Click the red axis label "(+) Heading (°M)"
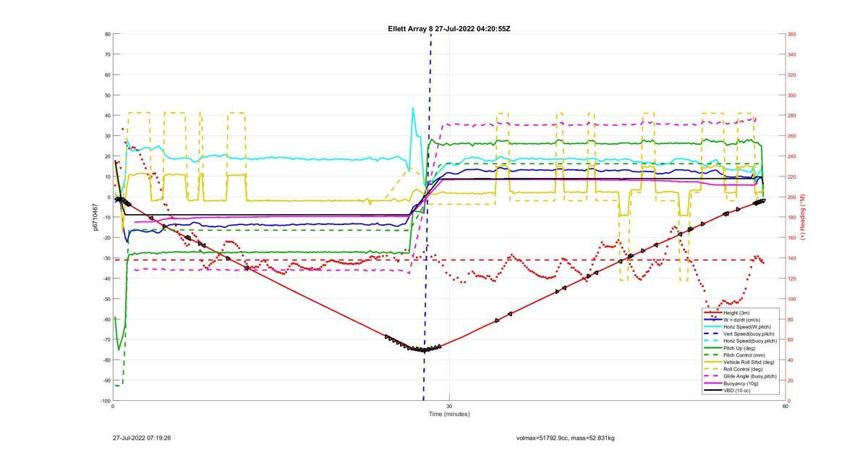868x450 pixels. (x=803, y=217)
